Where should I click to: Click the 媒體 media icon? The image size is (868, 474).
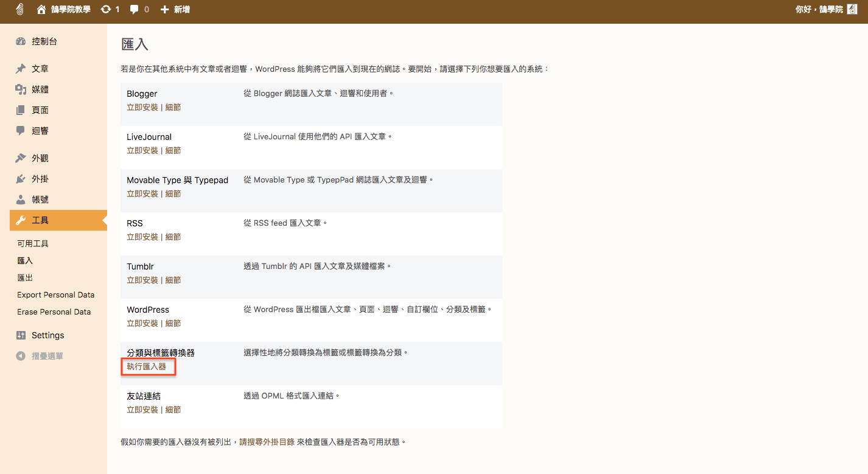pyautogui.click(x=21, y=89)
